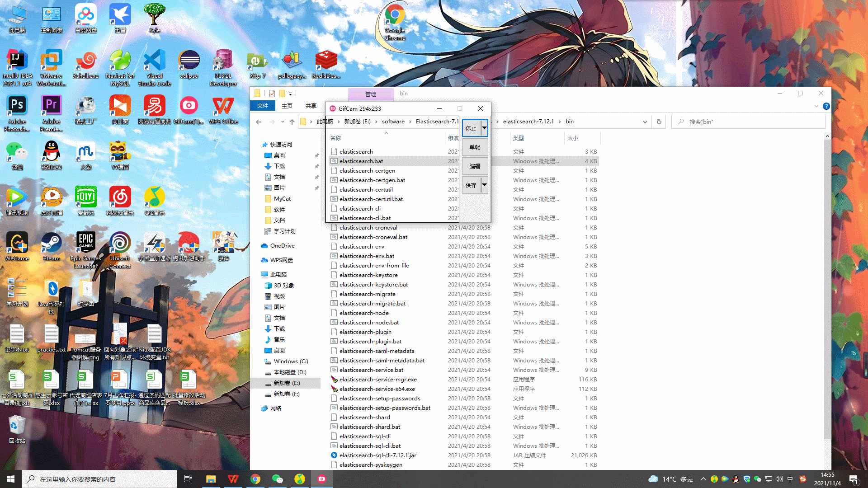Viewport: 868px width, 488px height.
Task: Open Chrome from the taskbar
Action: click(255, 479)
